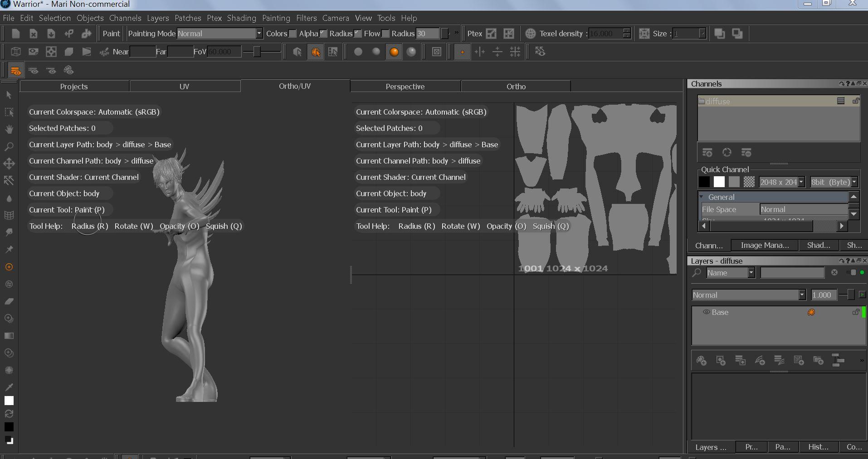Click the add paint layer icon
868x459 pixels.
coord(701,361)
